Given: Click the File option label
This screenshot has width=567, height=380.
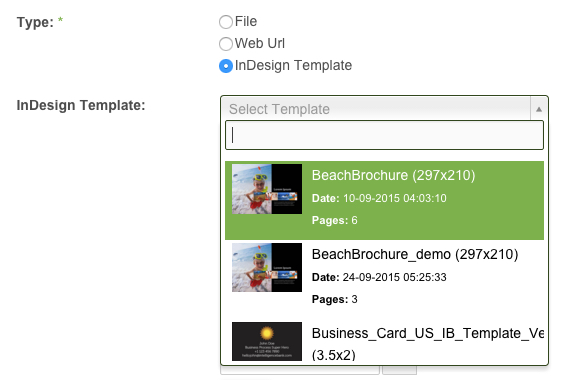Looking at the screenshot, I should pyautogui.click(x=246, y=22).
